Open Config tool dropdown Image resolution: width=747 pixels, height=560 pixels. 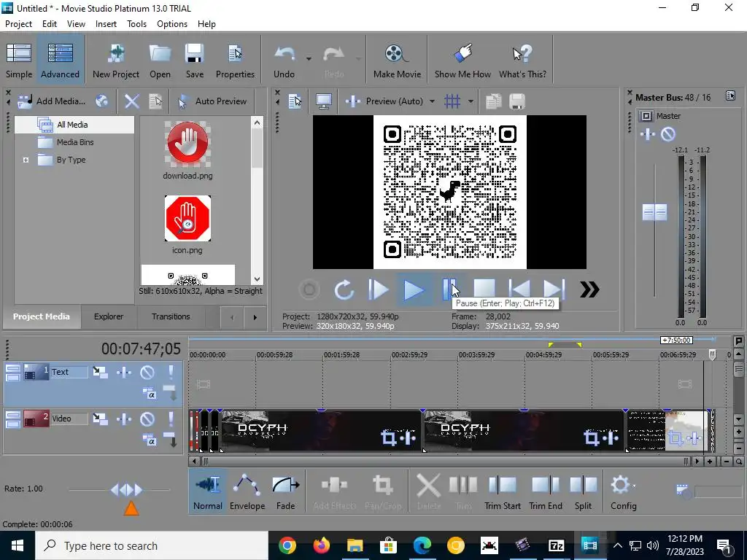click(x=624, y=491)
